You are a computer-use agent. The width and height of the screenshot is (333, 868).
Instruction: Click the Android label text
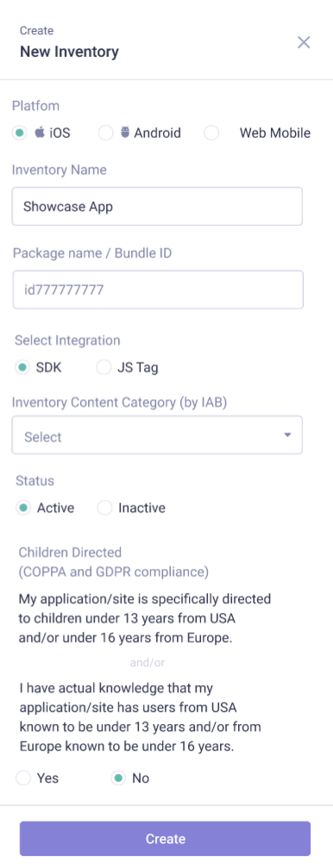(157, 133)
